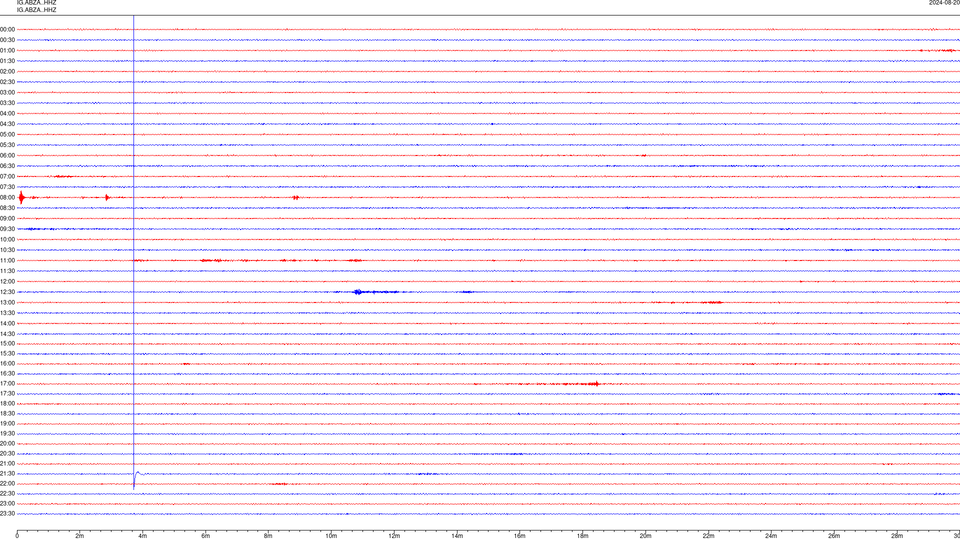This screenshot has width=960, height=540.
Task: Click the 08:00 time label
Action: (x=7, y=197)
